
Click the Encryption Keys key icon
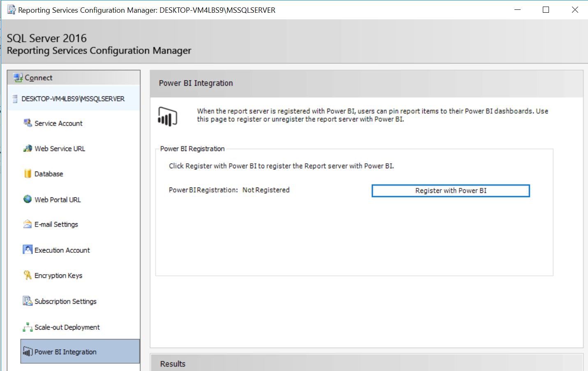coord(28,275)
